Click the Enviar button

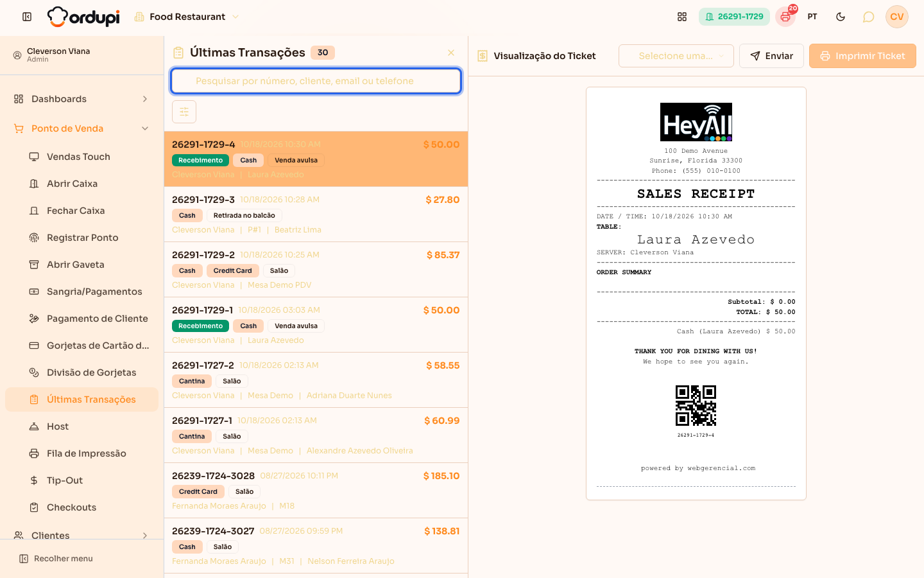771,56
